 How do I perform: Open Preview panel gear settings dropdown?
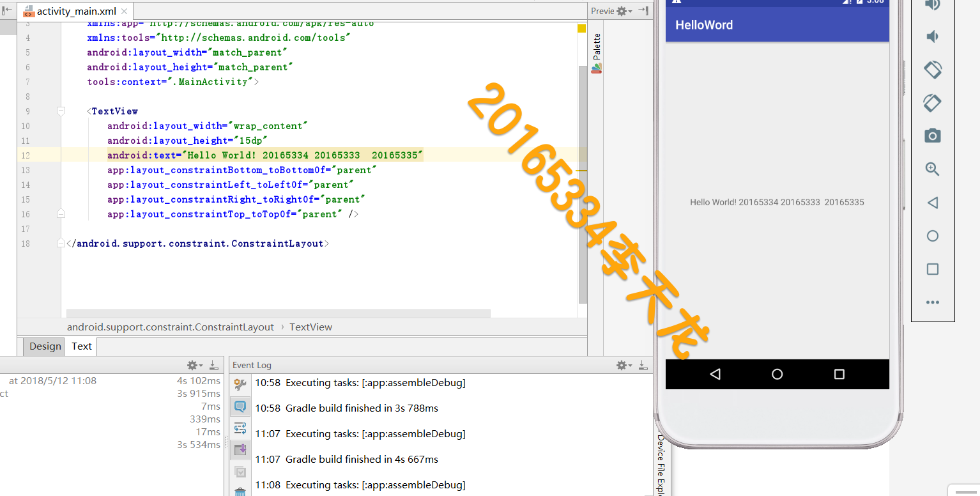click(x=625, y=11)
